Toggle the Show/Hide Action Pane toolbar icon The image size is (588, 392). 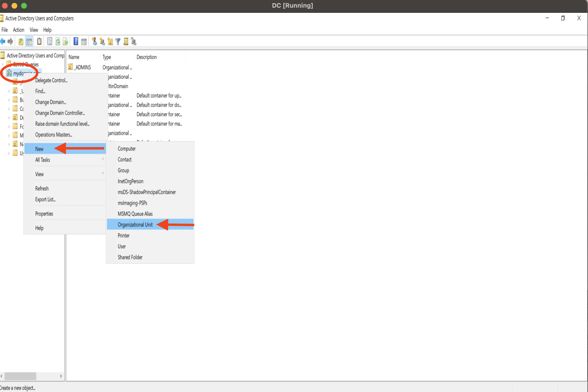84,41
